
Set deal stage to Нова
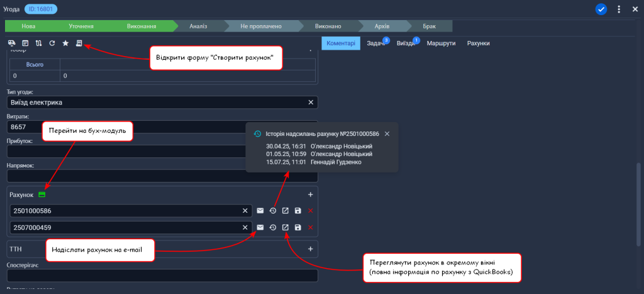tap(28, 26)
